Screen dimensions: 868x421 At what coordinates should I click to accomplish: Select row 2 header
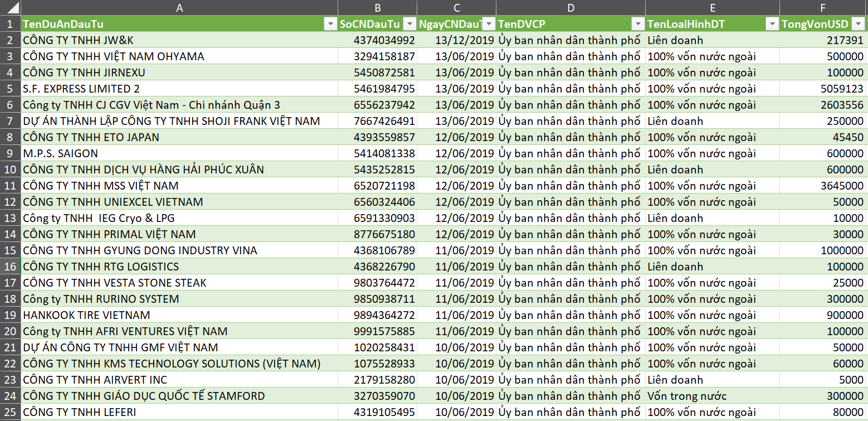(x=10, y=40)
